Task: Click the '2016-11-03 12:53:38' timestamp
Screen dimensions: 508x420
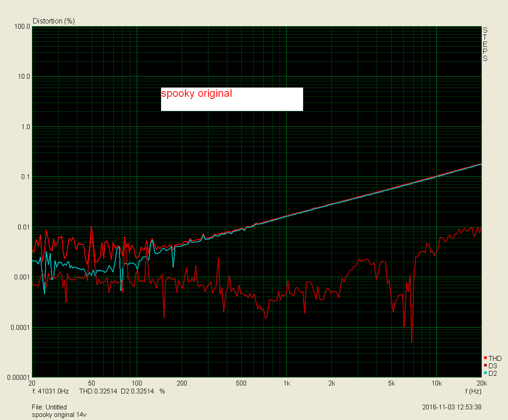Action: pyautogui.click(x=452, y=407)
